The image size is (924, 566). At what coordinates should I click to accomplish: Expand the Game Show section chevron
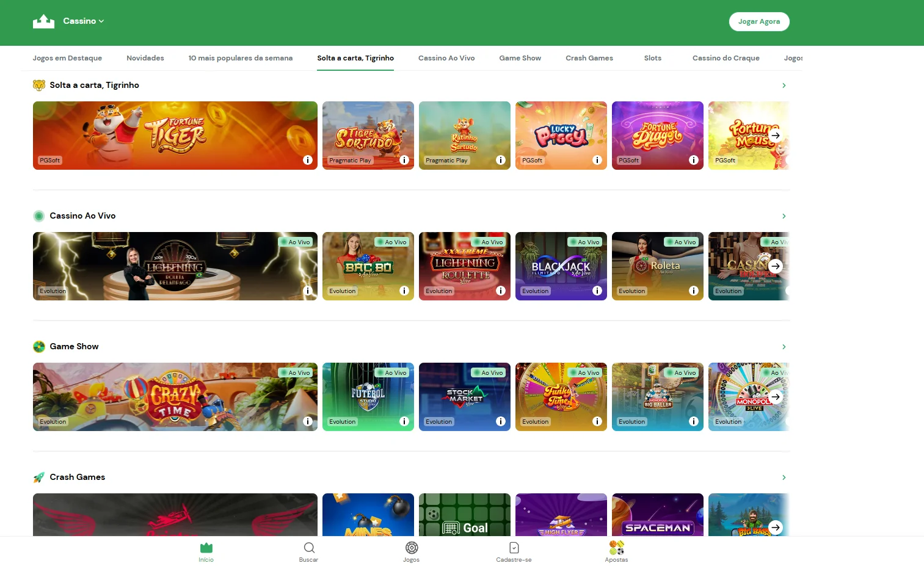[784, 347]
